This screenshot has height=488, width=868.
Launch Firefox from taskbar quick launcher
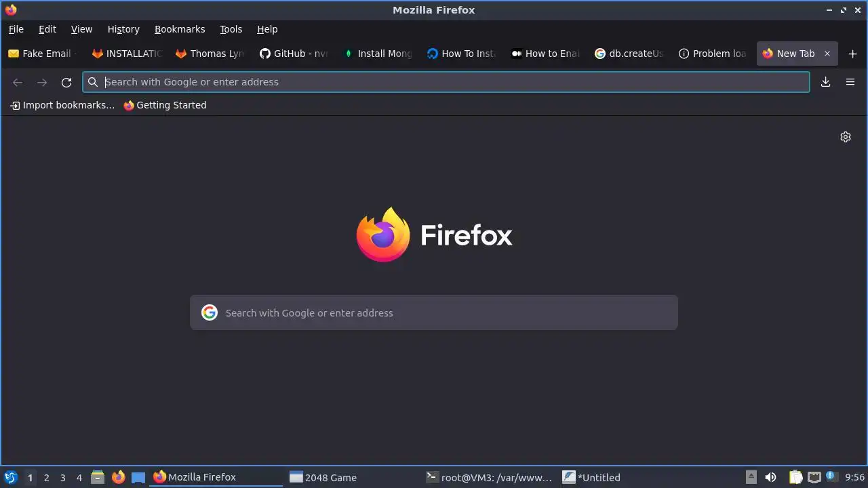pyautogui.click(x=118, y=477)
